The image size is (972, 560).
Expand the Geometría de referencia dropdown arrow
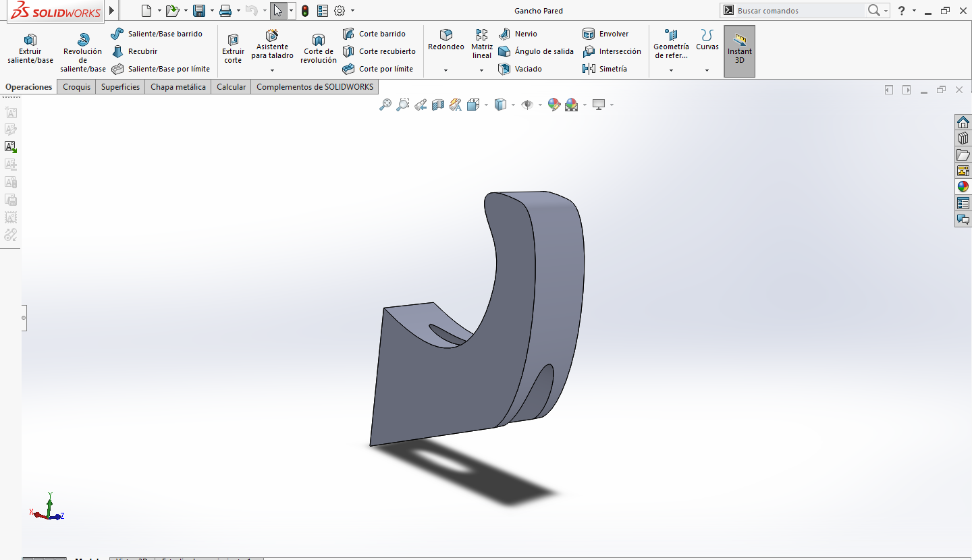pos(671,70)
